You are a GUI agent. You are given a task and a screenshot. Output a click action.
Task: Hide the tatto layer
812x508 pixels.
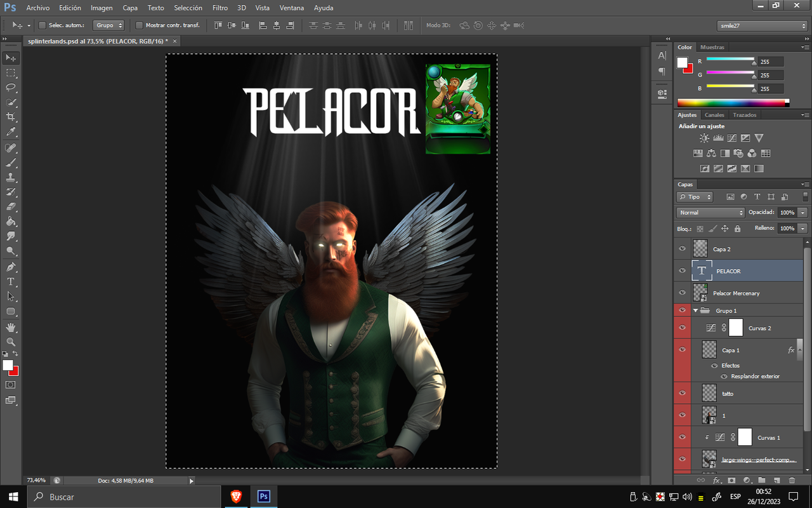683,393
